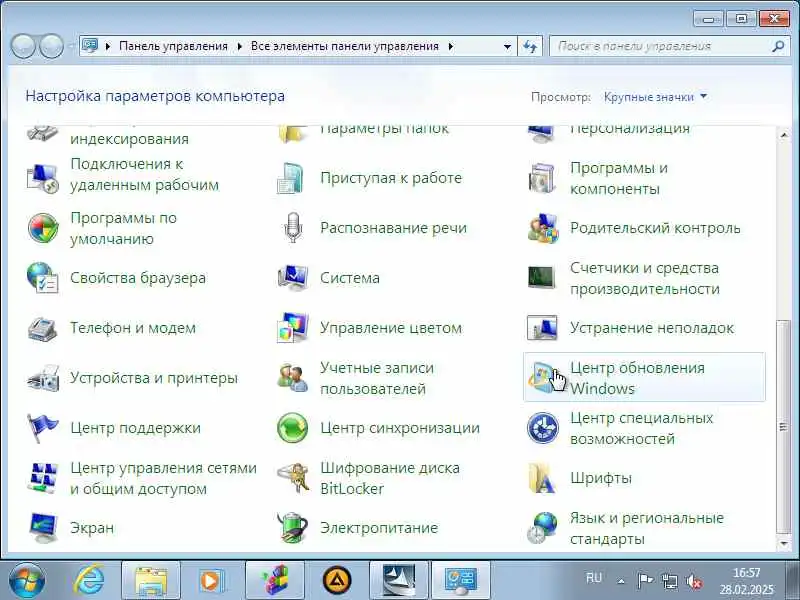This screenshot has height=600, width=800.
Task: Click the Телефон и модем label
Action: click(x=133, y=328)
